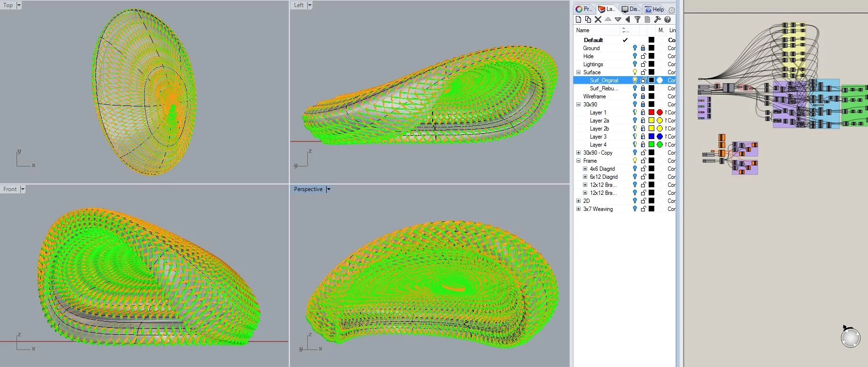Screen dimensions: 868x367
Task: Toggle the Surf_Original layer light bulb
Action: tap(635, 80)
